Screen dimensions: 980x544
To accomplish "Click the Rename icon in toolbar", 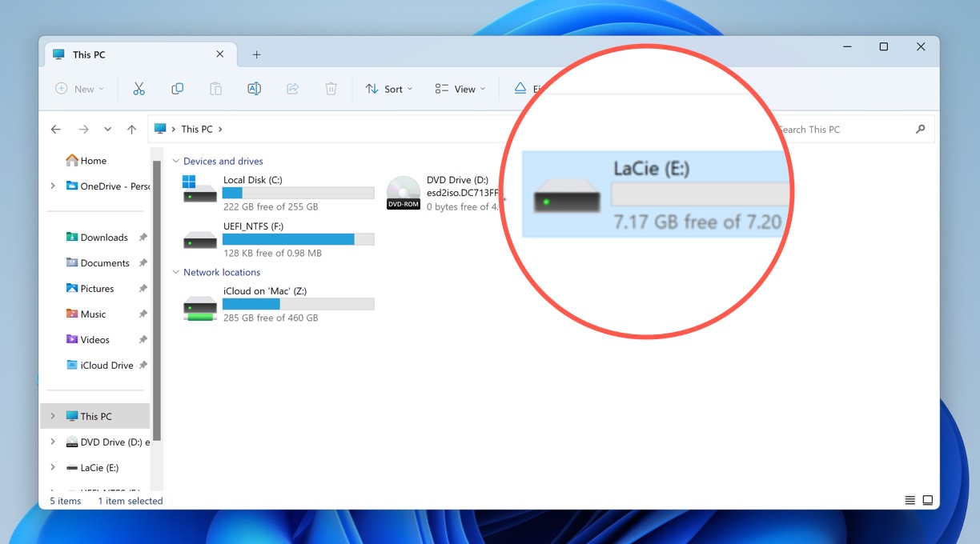I will click(254, 89).
